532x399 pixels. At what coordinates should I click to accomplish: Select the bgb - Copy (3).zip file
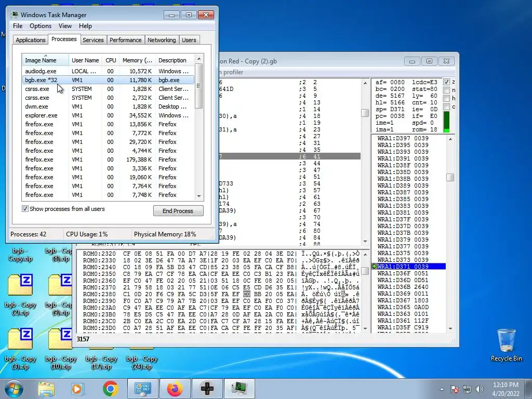(20, 349)
